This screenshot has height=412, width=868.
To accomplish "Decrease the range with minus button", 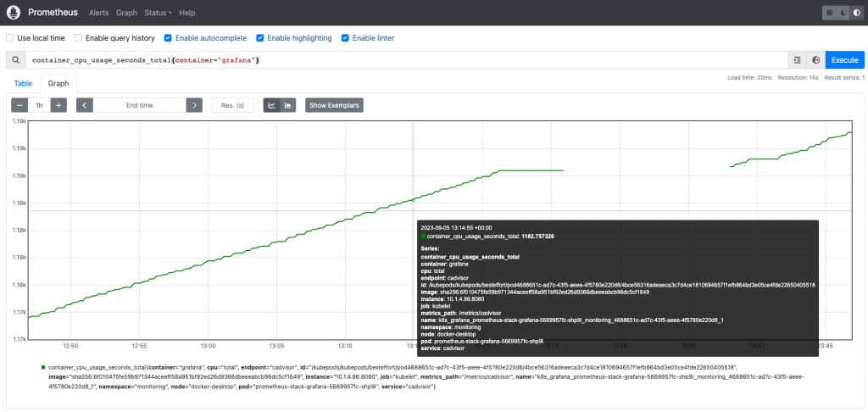I will pyautogui.click(x=19, y=105).
